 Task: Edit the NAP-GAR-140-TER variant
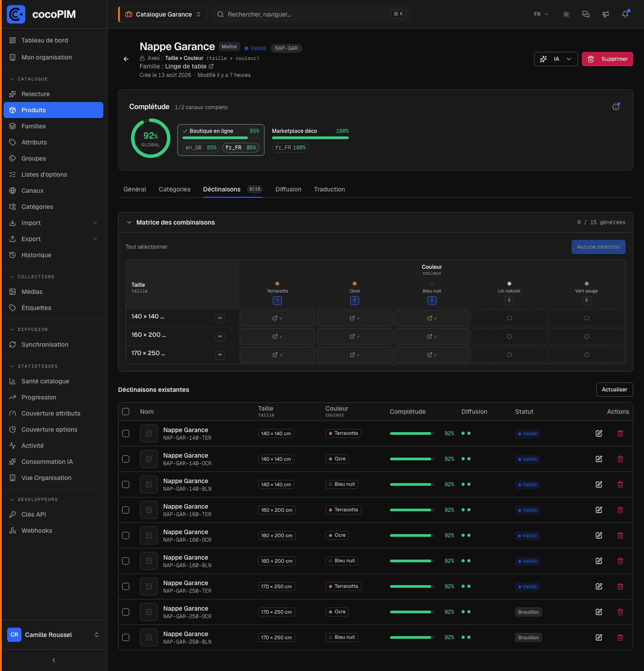tap(599, 433)
